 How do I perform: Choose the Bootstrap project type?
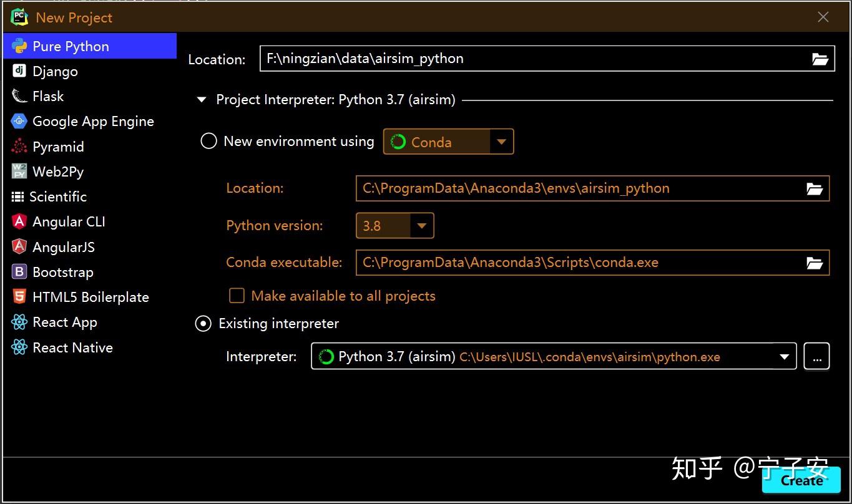(18, 272)
